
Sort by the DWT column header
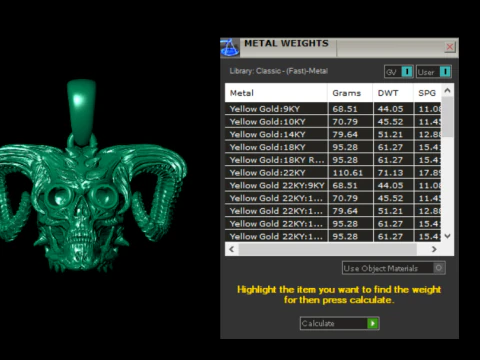(x=393, y=93)
